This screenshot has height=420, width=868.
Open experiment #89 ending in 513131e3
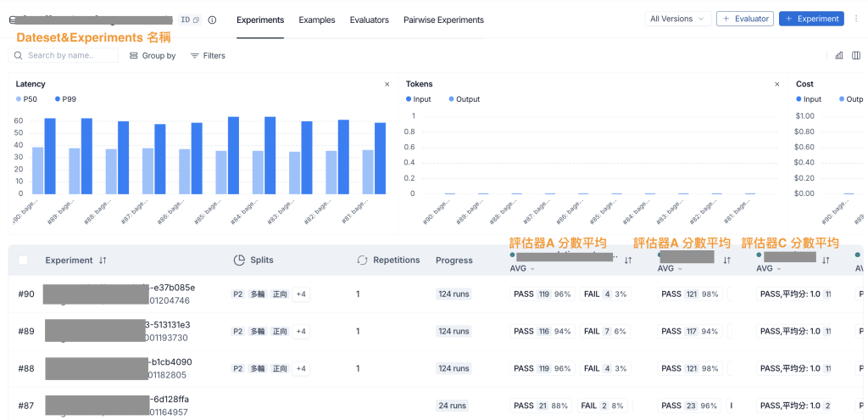118,332
